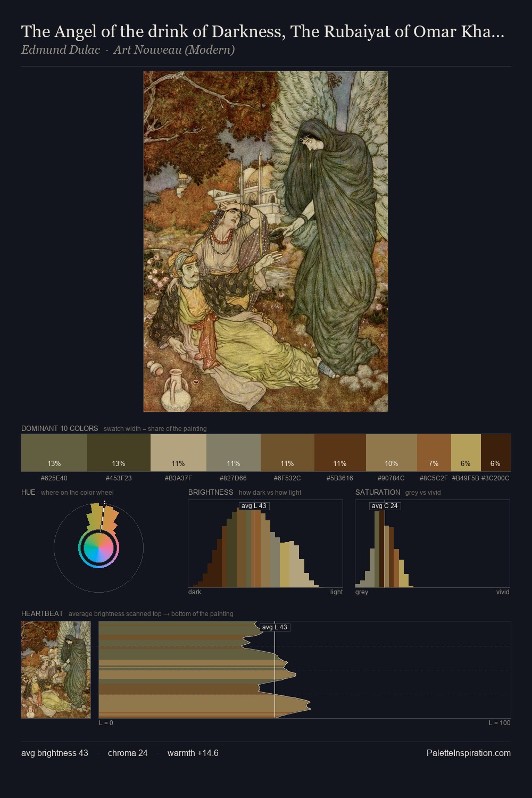The image size is (532, 798).
Task: Click the painting title heading
Action: point(263,31)
